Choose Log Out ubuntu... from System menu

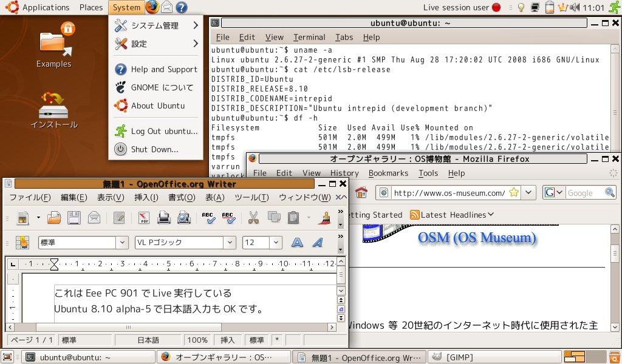click(x=156, y=131)
